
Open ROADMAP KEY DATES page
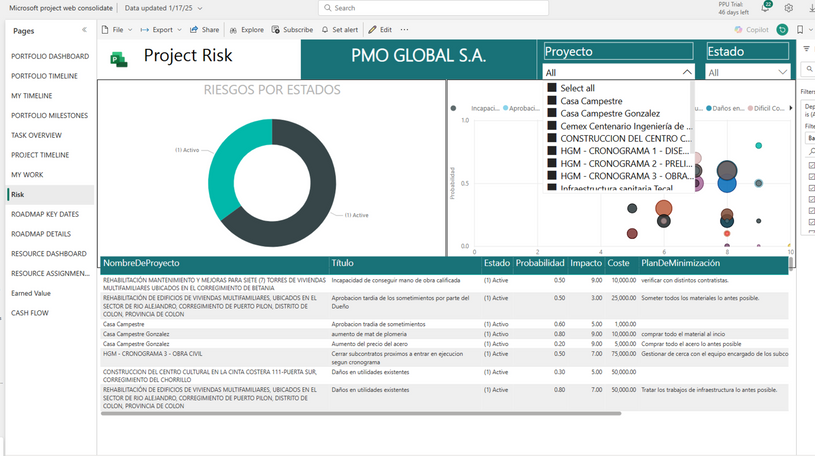click(x=45, y=214)
